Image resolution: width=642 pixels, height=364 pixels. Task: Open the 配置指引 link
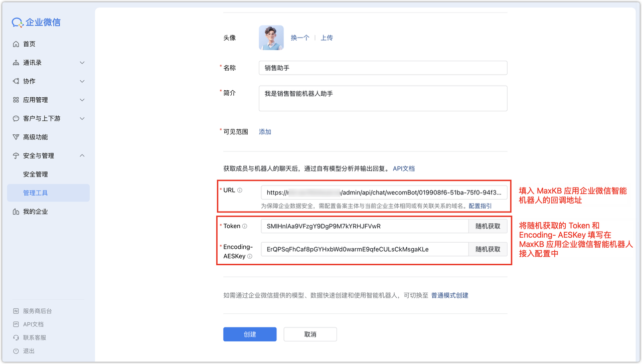pos(480,206)
